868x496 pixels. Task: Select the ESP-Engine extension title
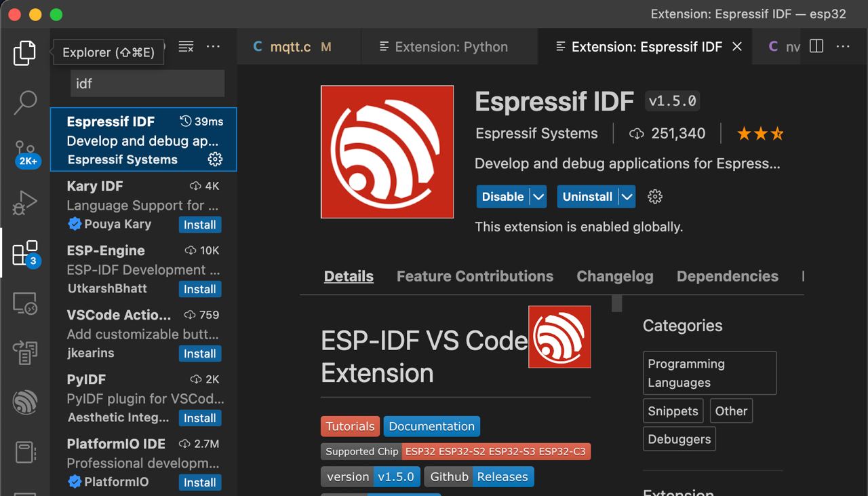pyautogui.click(x=106, y=250)
